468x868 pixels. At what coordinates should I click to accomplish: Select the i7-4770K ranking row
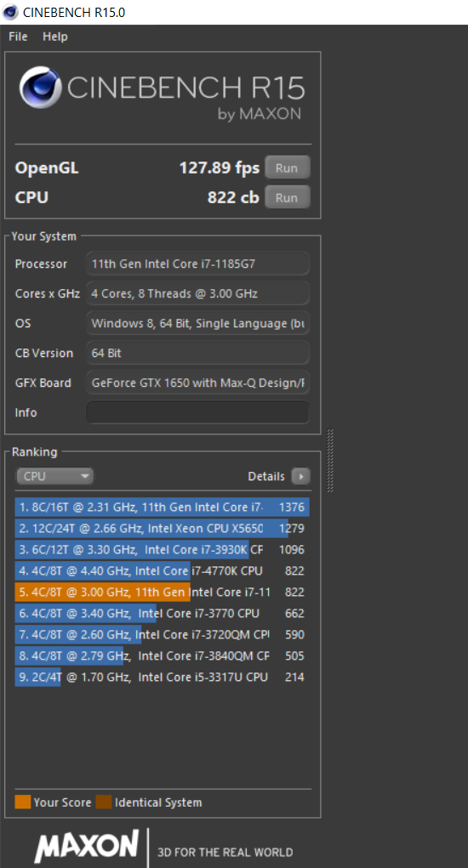tap(162, 570)
